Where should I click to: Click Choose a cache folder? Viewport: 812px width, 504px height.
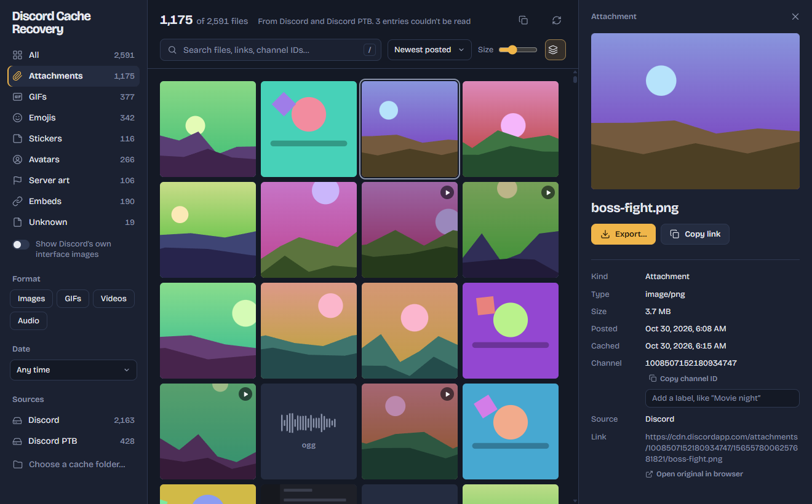click(x=74, y=464)
